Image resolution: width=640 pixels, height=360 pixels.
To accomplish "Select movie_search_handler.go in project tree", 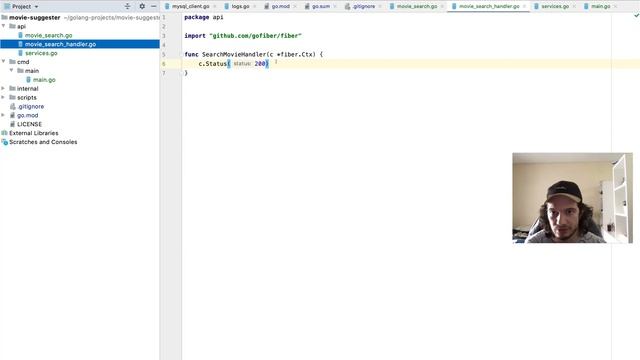I will (60, 44).
